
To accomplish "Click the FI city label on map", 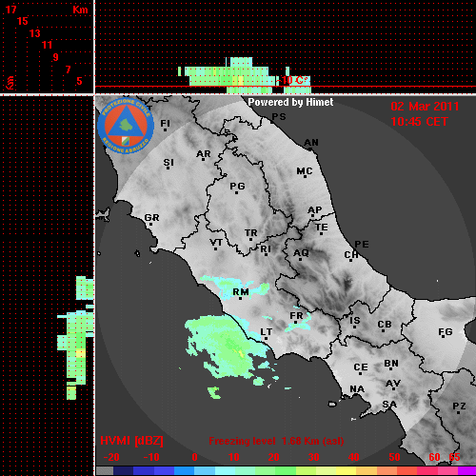I will (x=165, y=123).
